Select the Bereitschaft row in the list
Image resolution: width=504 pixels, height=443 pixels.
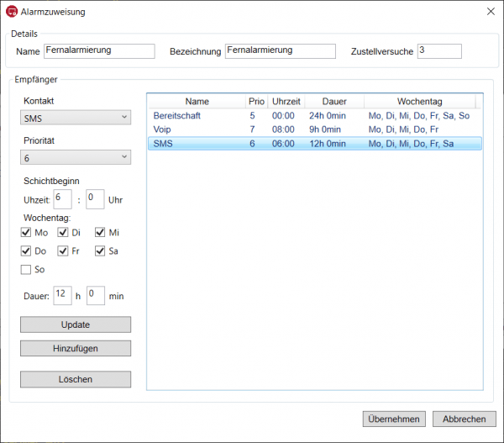pos(177,115)
